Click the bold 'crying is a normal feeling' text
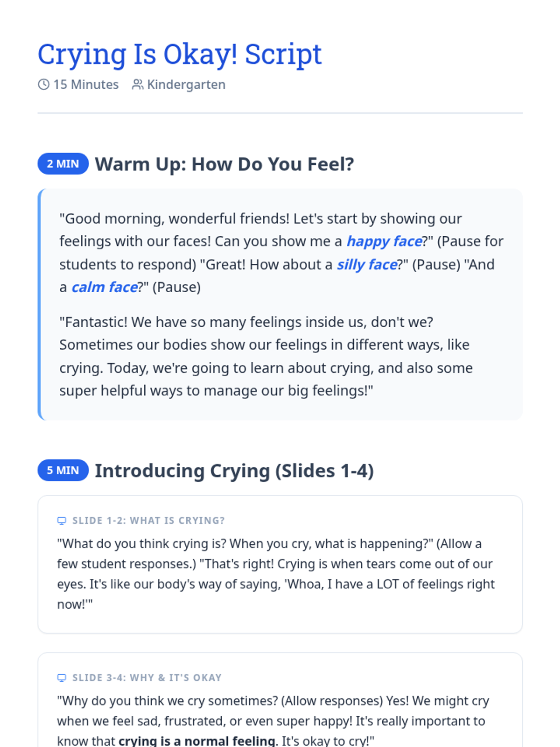Screen dimensions: 560x747 (x=196, y=741)
